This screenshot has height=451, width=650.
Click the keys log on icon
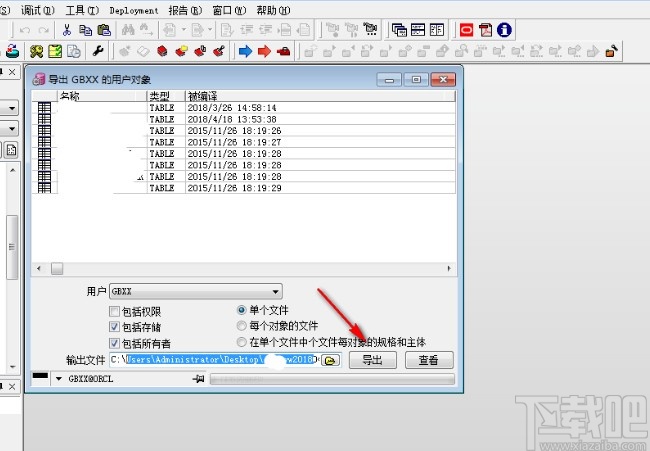click(36, 51)
